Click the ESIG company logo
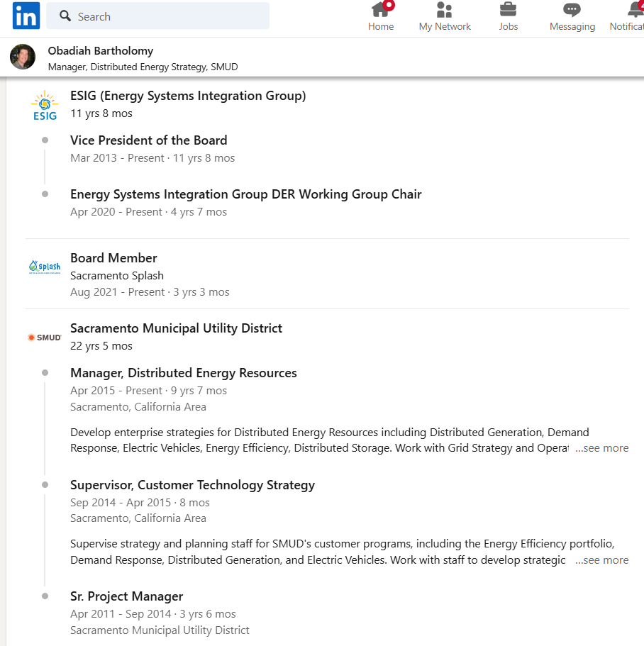This screenshot has height=646, width=644. [x=45, y=105]
